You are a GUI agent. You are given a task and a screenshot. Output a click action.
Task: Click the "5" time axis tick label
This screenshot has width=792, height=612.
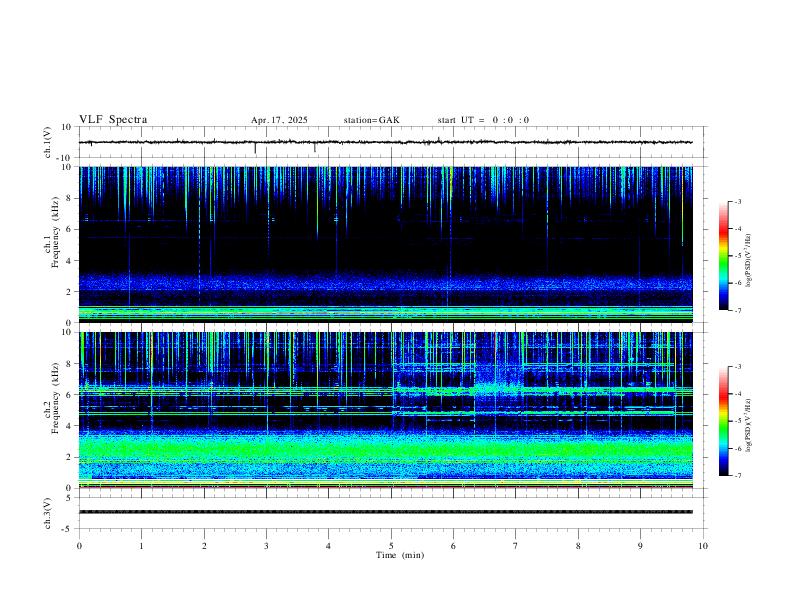391,546
